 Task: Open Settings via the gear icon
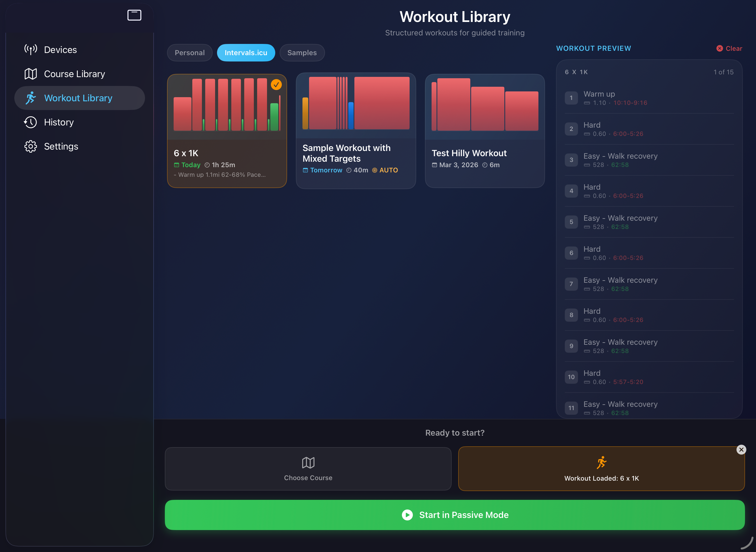[31, 146]
